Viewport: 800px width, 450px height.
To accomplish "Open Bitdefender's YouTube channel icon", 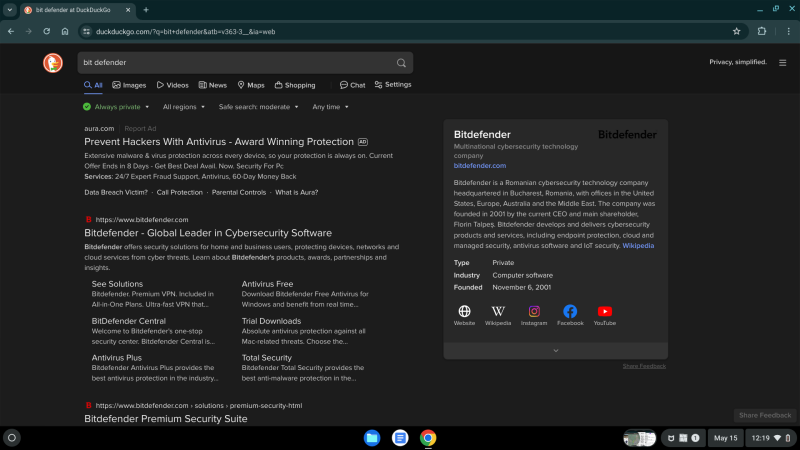I will click(x=605, y=312).
